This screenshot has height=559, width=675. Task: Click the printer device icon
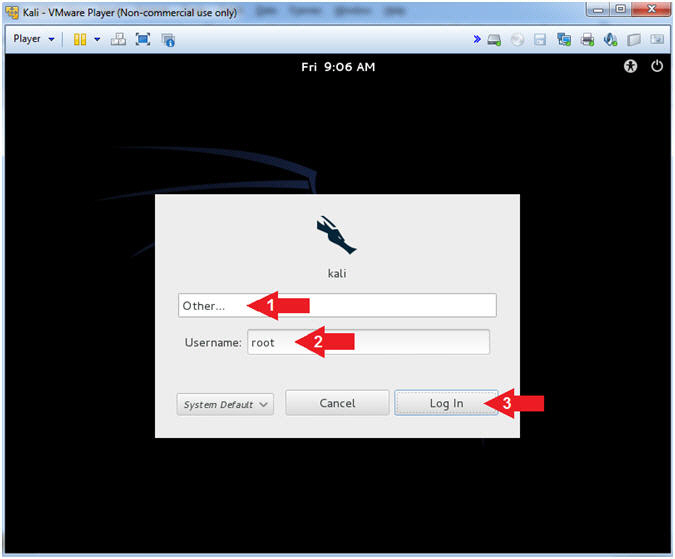coord(587,40)
